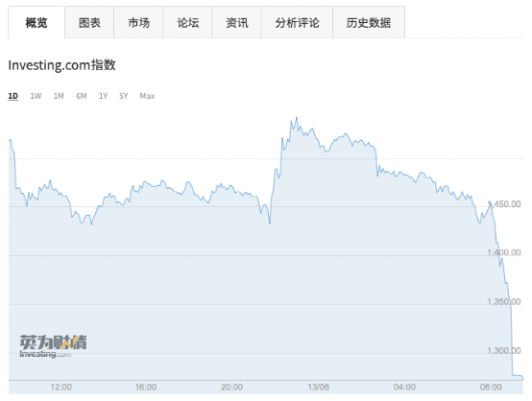Click the 英为财情 Investing.com watermark logo
This screenshot has height=401, width=532.
point(53,346)
